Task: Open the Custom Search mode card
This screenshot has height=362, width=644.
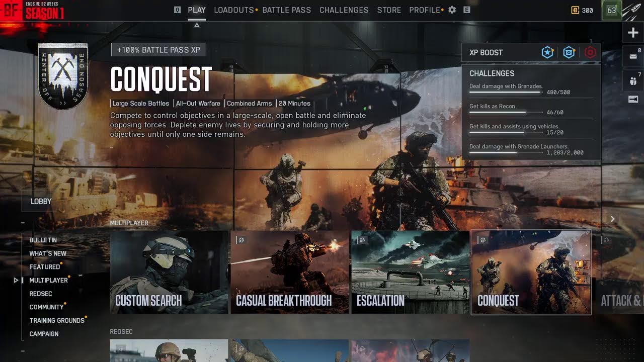Action: click(x=169, y=272)
